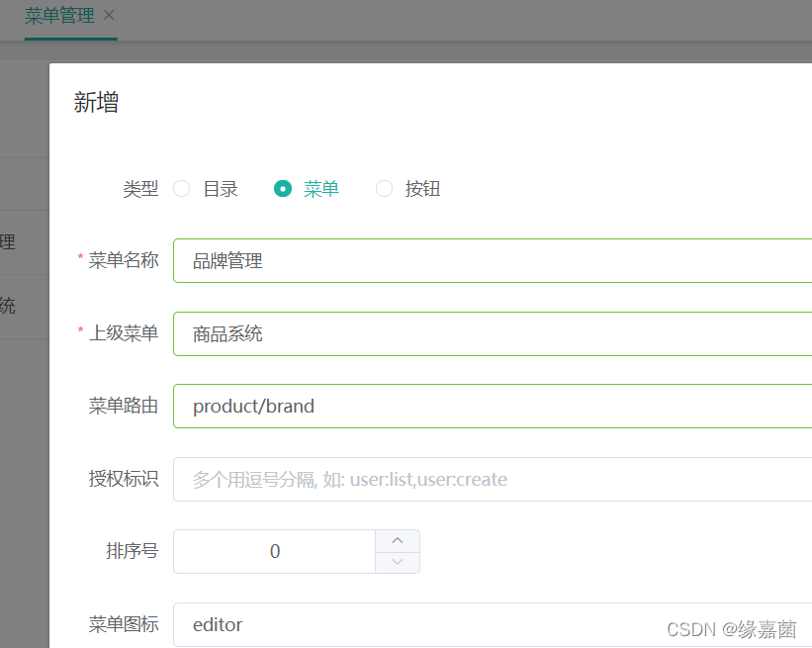Open the 上级菜单 field showing 商品系统

(x=493, y=333)
